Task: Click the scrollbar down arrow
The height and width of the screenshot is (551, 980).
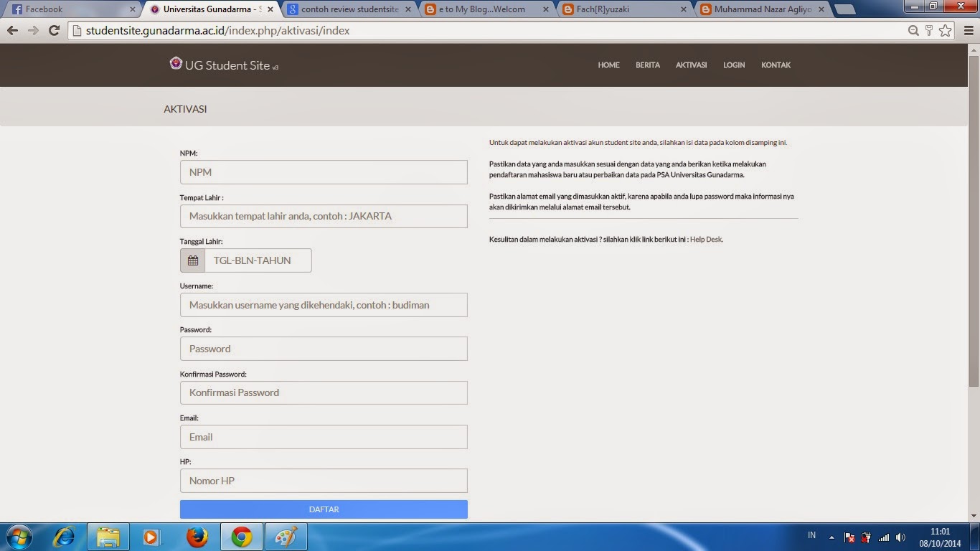Action: coord(974,516)
